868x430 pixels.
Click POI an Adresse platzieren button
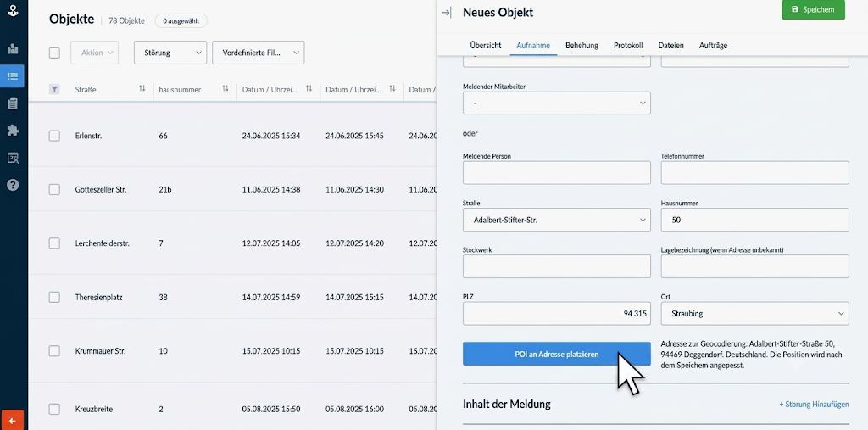557,354
